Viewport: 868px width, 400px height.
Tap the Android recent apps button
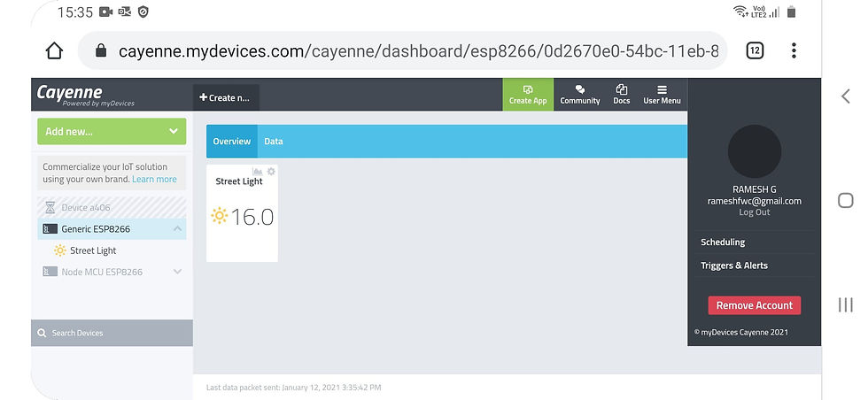(x=845, y=304)
